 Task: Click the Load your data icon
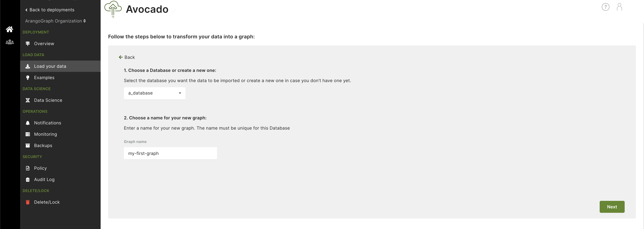coord(28,66)
